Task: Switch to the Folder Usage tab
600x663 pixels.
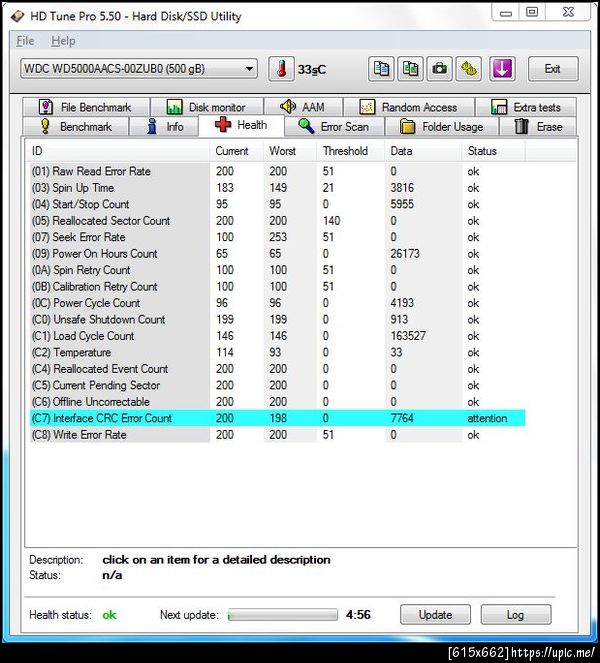Action: point(441,126)
